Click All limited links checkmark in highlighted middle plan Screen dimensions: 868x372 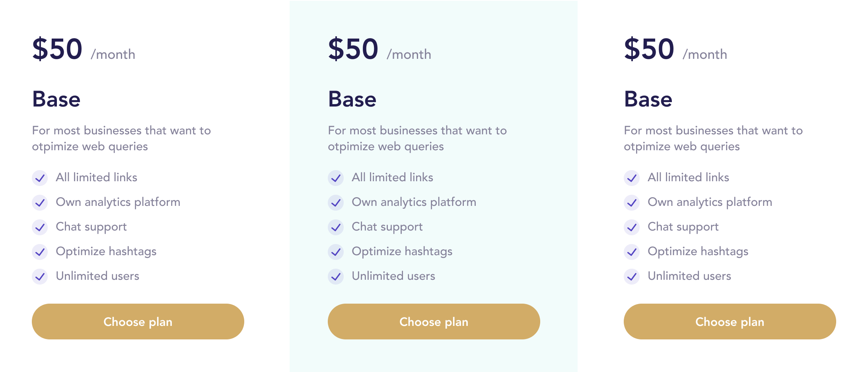(336, 178)
